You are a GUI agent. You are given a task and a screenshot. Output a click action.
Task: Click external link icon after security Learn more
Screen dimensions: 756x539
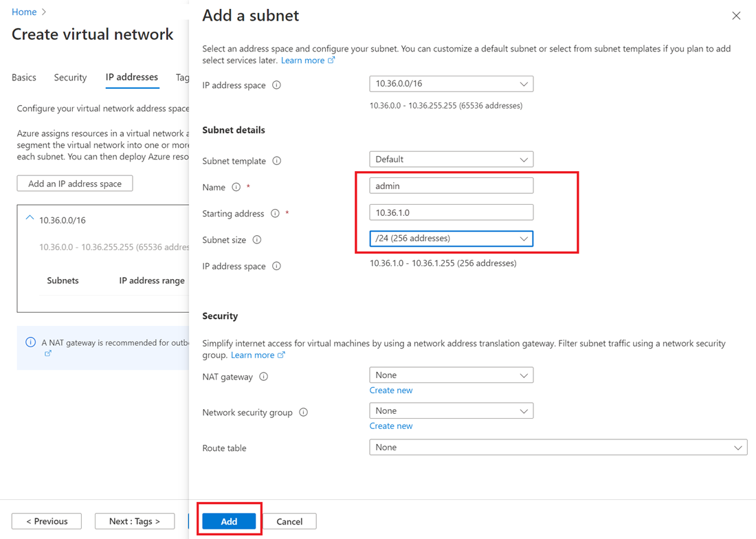[281, 355]
